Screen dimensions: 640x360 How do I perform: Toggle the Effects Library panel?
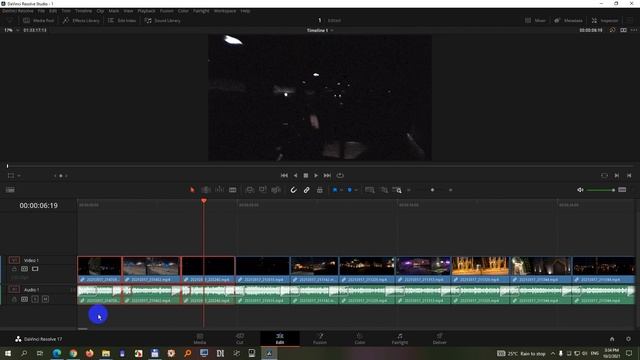pos(81,20)
